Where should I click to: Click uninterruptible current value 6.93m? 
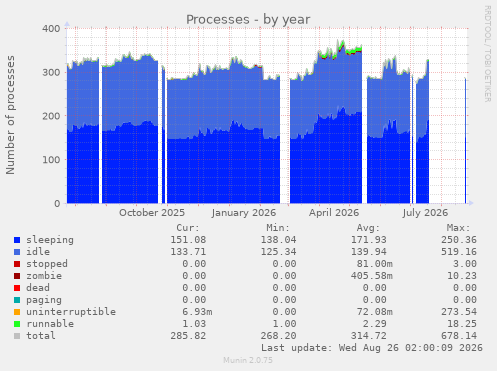coord(197,312)
